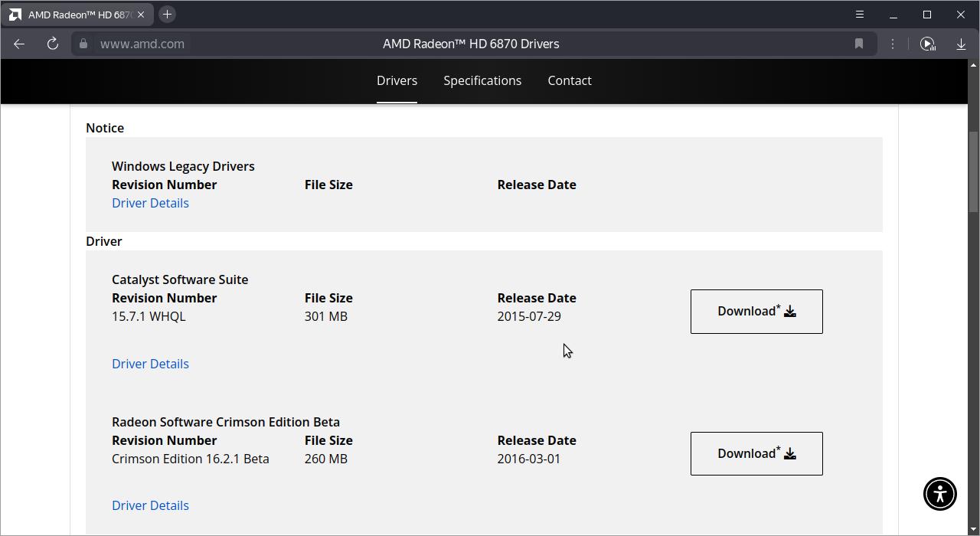Open the browser downloads icon
This screenshot has width=980, height=536.
[x=961, y=44]
